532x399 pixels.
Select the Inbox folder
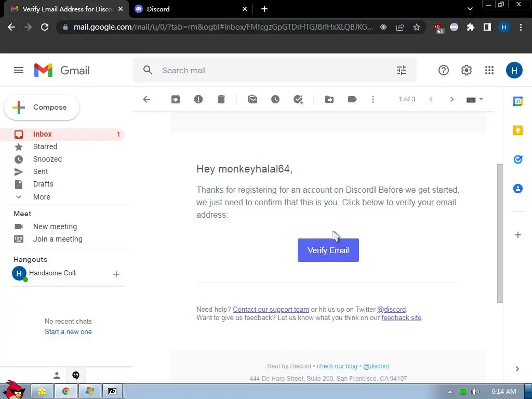click(x=62, y=134)
